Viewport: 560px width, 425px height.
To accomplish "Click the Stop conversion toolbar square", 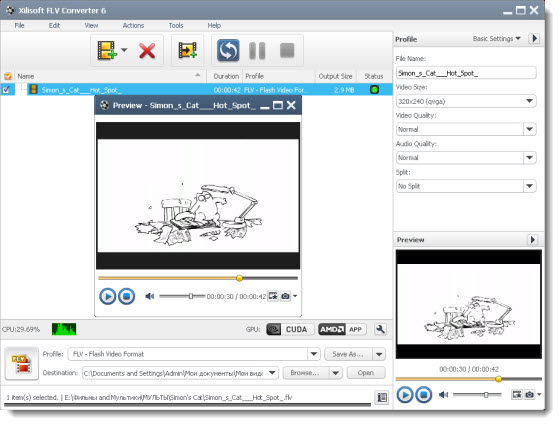I will 287,50.
